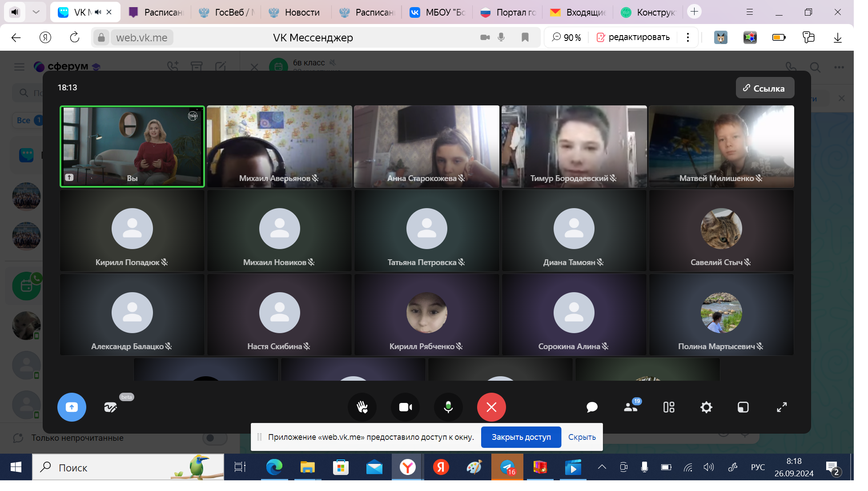End the call with red button
Image resolution: width=868 pixels, height=491 pixels.
tap(491, 407)
